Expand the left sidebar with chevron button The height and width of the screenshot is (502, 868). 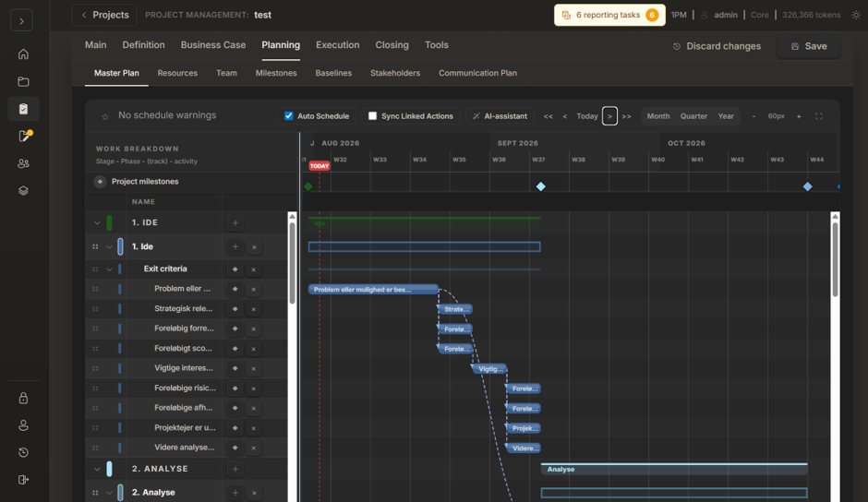pyautogui.click(x=21, y=21)
